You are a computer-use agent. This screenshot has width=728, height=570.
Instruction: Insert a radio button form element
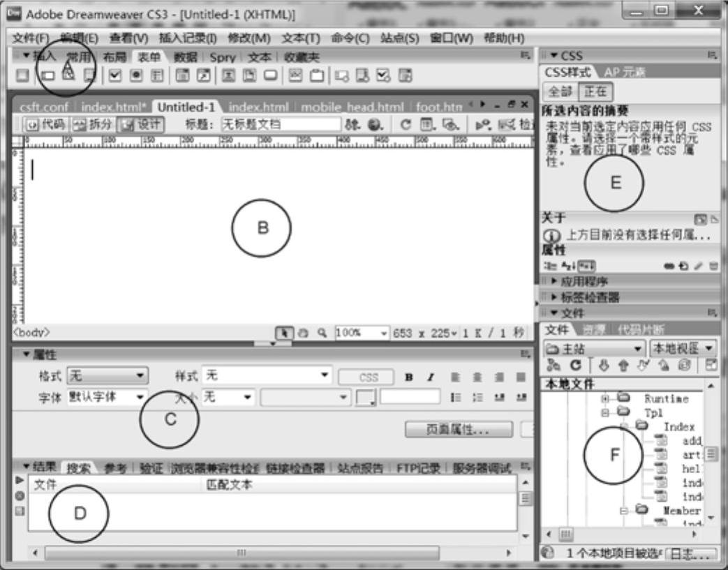click(136, 75)
